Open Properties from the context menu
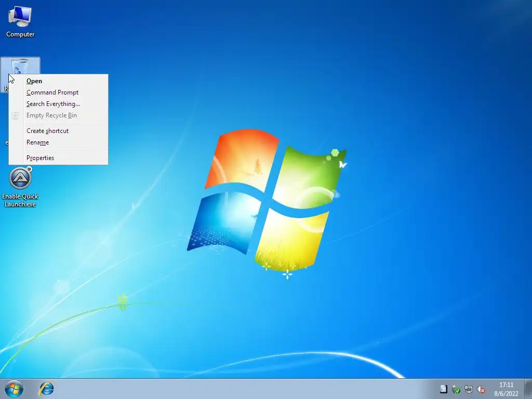The width and height of the screenshot is (532, 399). (58, 158)
